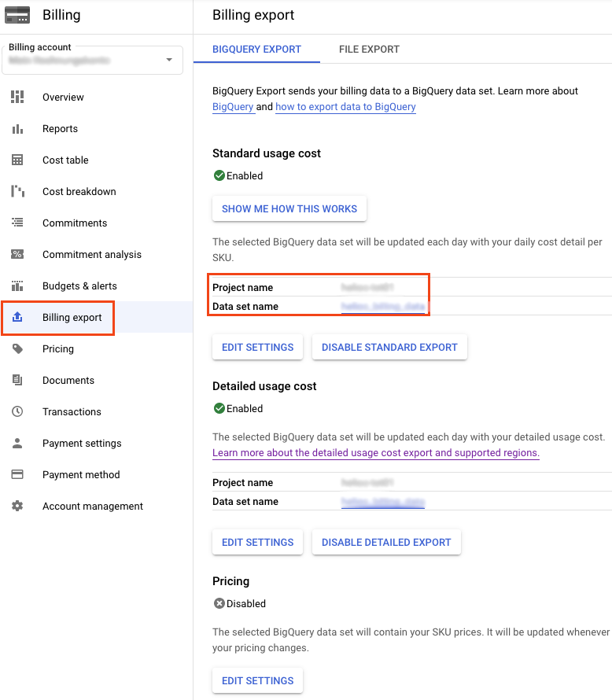Open Standard usage cost data set name link
612x700 pixels.
coord(383,306)
